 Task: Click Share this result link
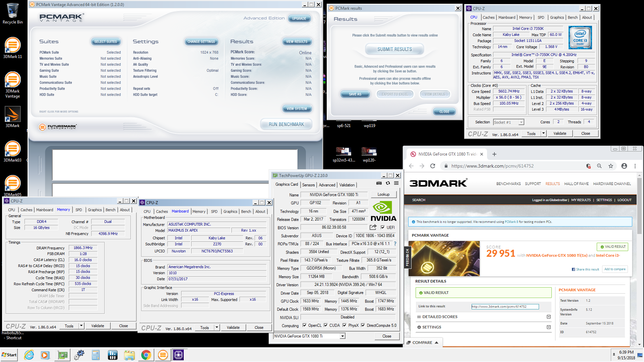coord(585,269)
